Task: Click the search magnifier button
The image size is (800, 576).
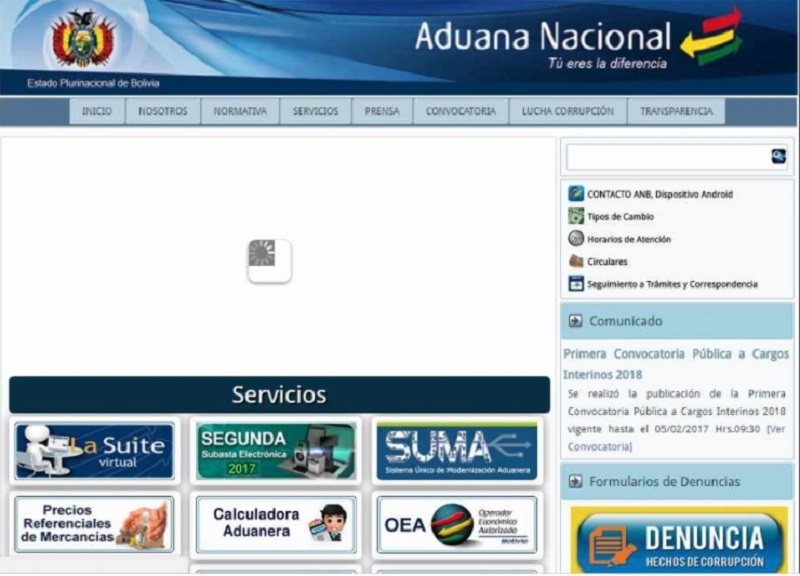Action: (778, 156)
